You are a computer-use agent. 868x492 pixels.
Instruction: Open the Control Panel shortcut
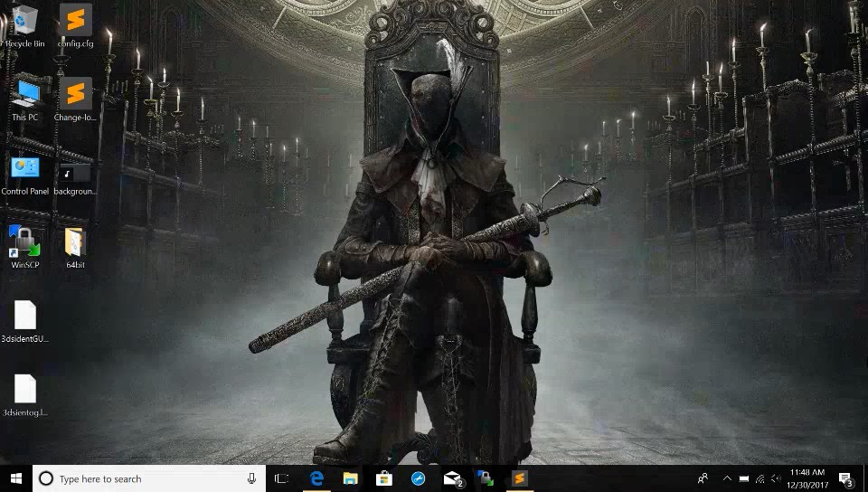pos(24,169)
